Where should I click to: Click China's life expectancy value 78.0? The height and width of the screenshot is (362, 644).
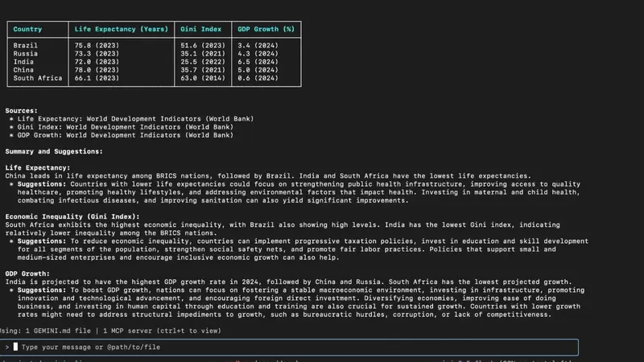[96, 70]
